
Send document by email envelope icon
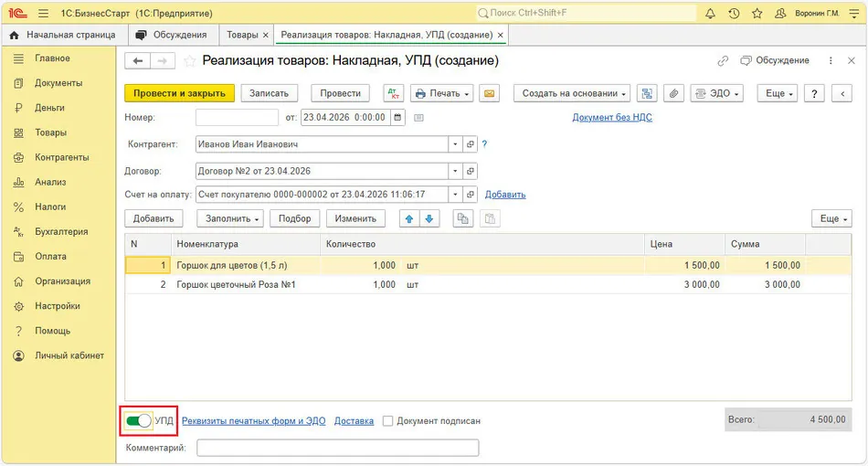tap(490, 93)
